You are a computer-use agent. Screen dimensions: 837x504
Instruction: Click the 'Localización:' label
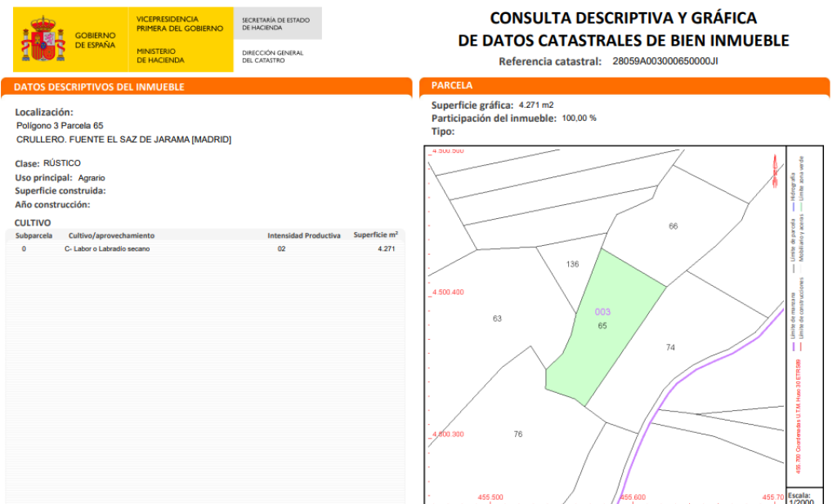44,113
